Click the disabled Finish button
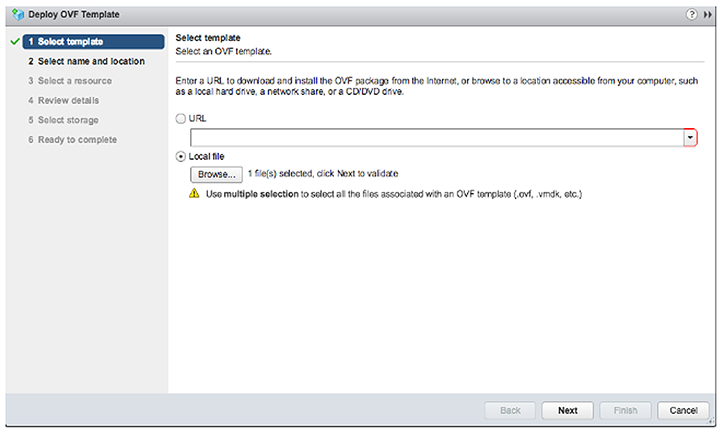The image size is (720, 432). (x=625, y=410)
